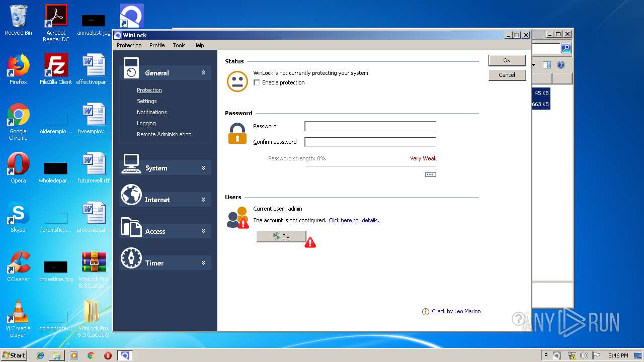This screenshot has height=362, width=644.
Task: Click the info icon next to Crack link
Action: pyautogui.click(x=426, y=312)
